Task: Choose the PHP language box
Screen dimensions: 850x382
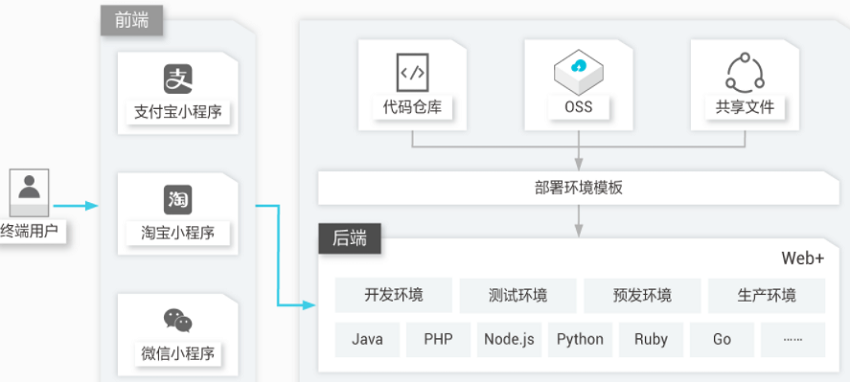Action: point(439,340)
